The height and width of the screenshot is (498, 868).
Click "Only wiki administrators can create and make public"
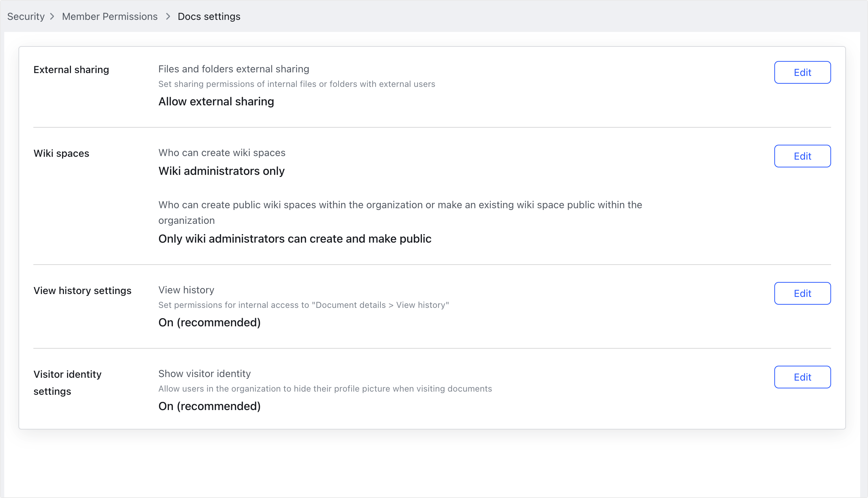coord(295,239)
